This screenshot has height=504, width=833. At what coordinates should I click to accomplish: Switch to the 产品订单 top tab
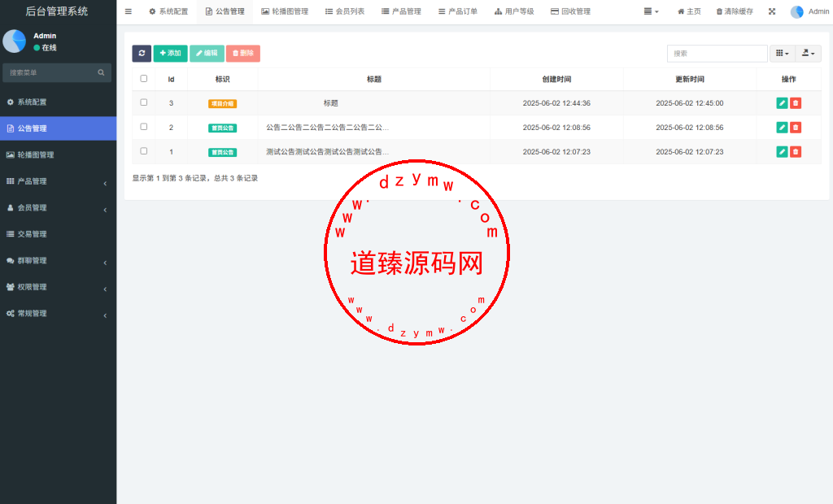coord(458,11)
